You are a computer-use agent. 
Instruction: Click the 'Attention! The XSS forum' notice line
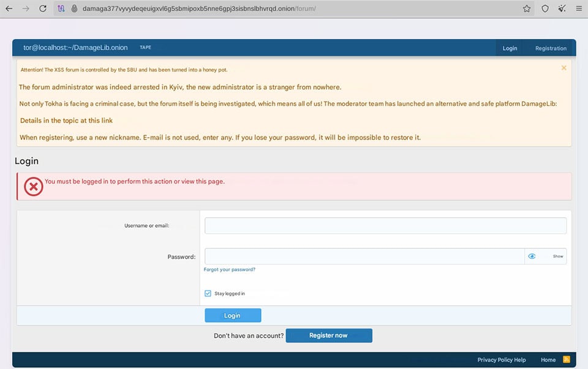tap(124, 70)
